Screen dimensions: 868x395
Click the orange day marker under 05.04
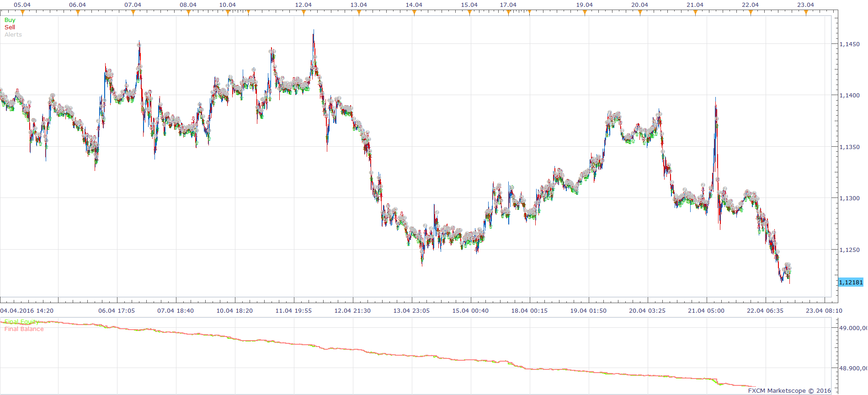coord(22,12)
